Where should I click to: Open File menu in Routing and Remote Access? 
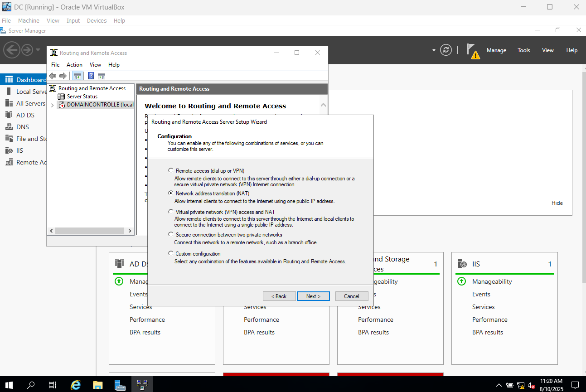[x=55, y=65]
